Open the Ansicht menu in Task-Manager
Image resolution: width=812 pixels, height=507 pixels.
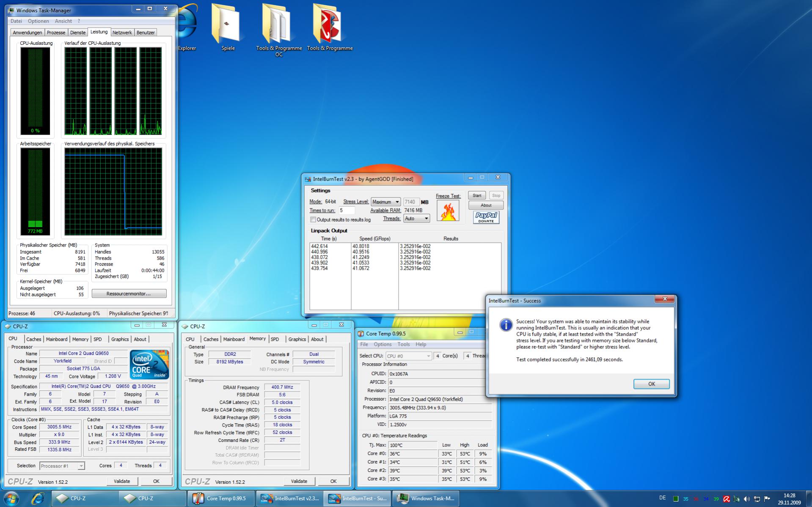click(63, 21)
